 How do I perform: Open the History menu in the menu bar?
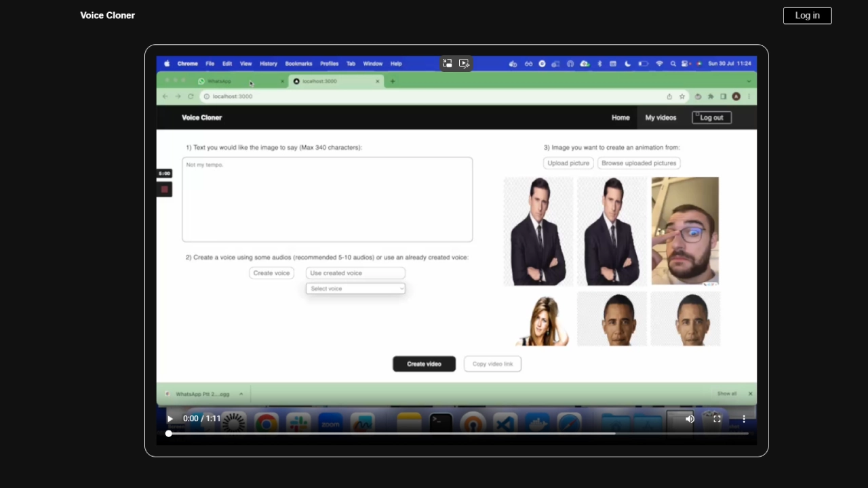(x=268, y=64)
